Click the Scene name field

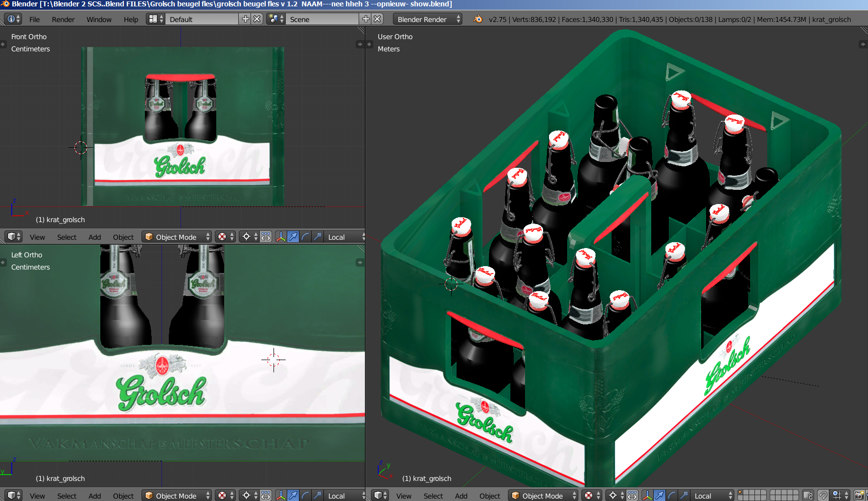[x=322, y=19]
